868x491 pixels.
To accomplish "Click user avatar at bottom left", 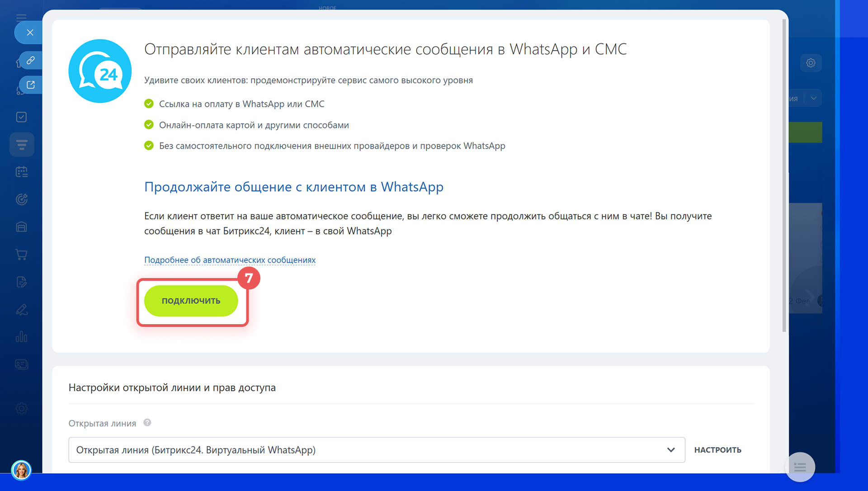I will point(21,470).
